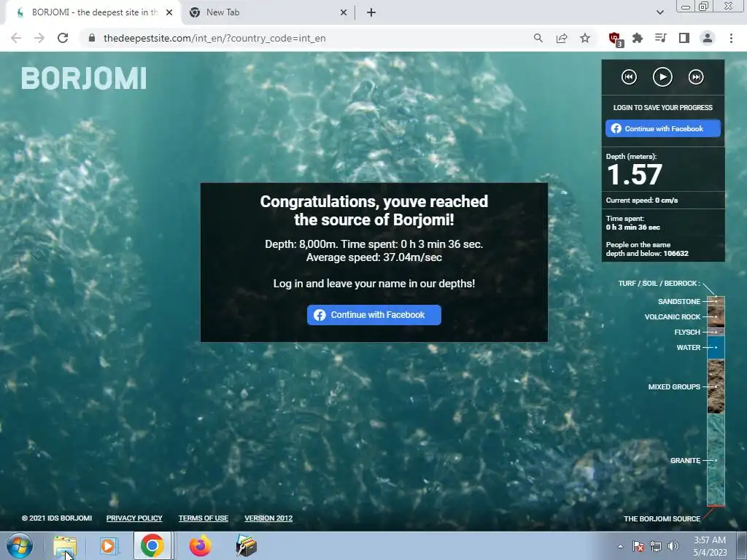Click Continue with Facebook in sidebar panel
Viewport: 747px width, 560px height.
coord(662,128)
